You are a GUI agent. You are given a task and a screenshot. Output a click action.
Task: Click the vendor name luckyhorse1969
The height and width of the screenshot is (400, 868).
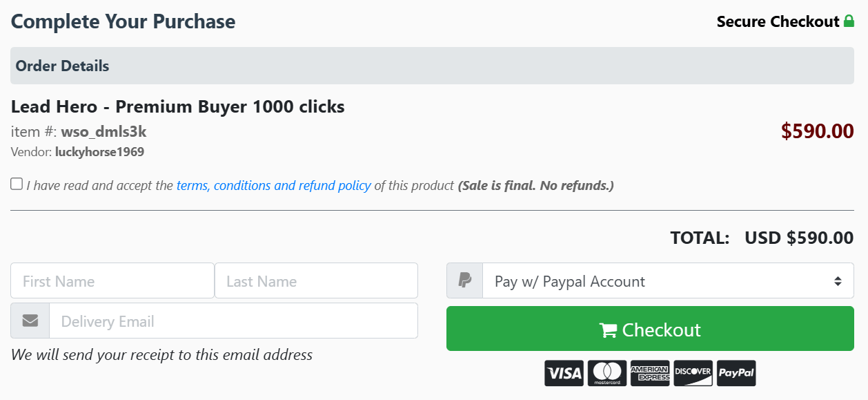pos(99,152)
